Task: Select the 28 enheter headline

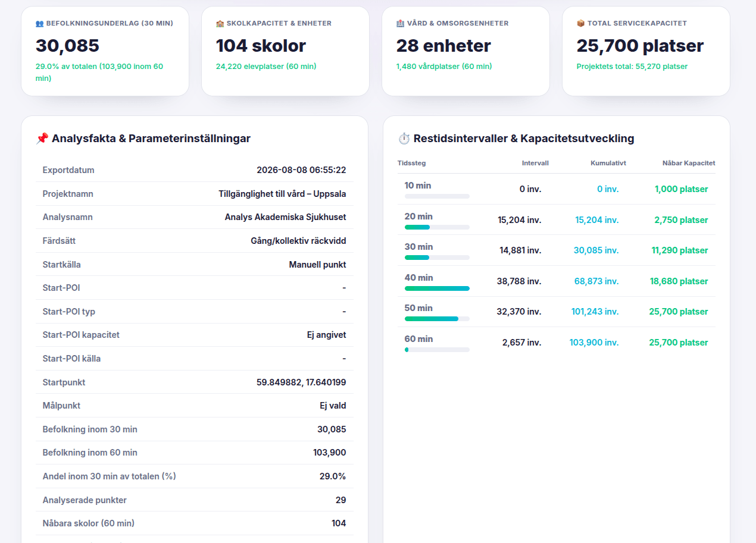Action: pos(443,46)
